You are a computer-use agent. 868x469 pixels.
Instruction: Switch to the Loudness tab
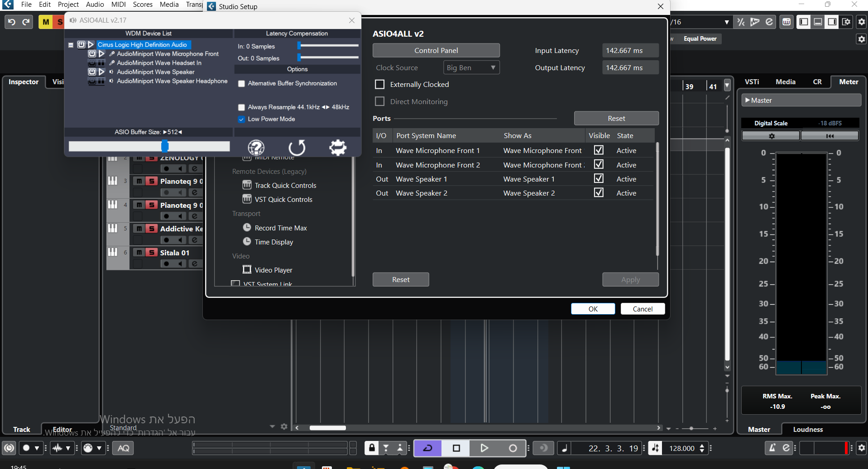pos(808,430)
